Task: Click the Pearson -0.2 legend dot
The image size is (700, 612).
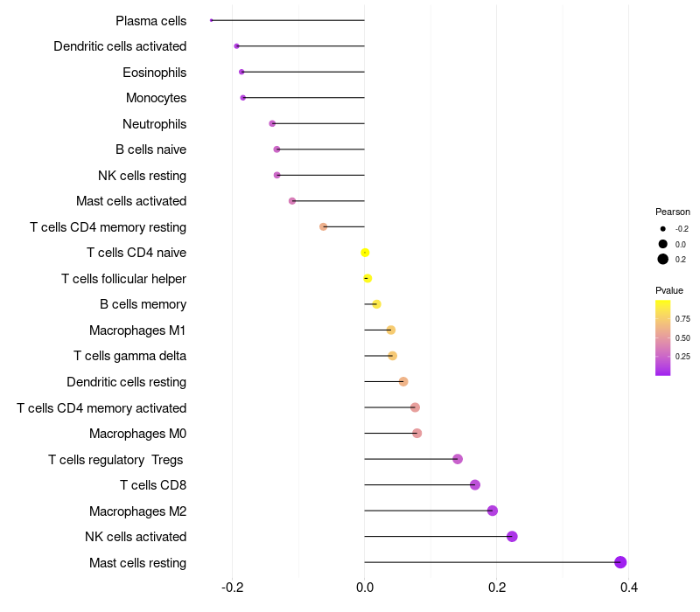Action: pos(663,229)
